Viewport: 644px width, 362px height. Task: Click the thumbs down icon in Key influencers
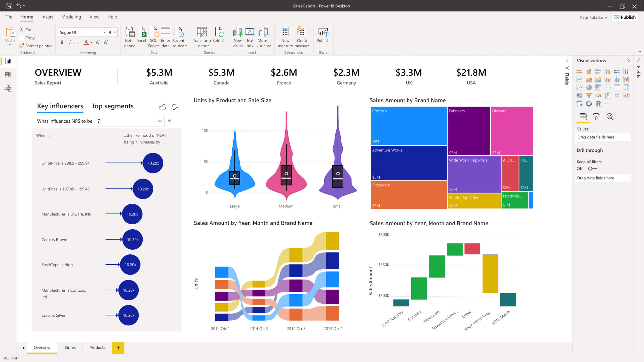(x=175, y=107)
